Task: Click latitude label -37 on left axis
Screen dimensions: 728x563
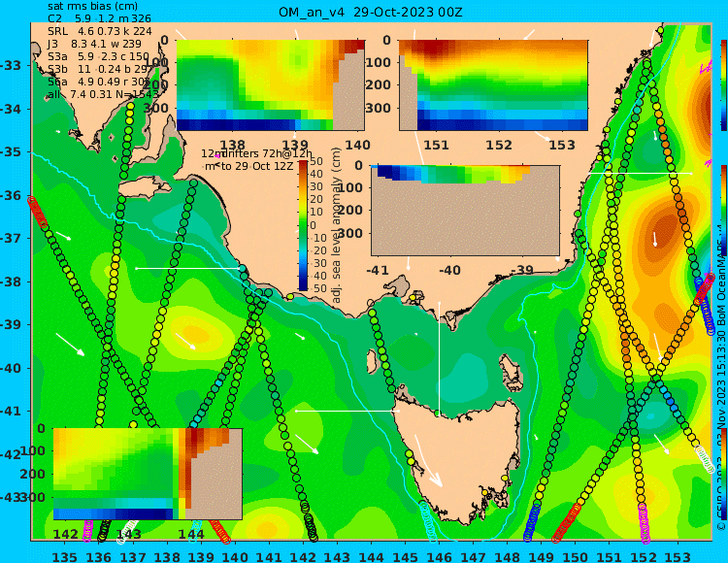Action: pos(11,239)
